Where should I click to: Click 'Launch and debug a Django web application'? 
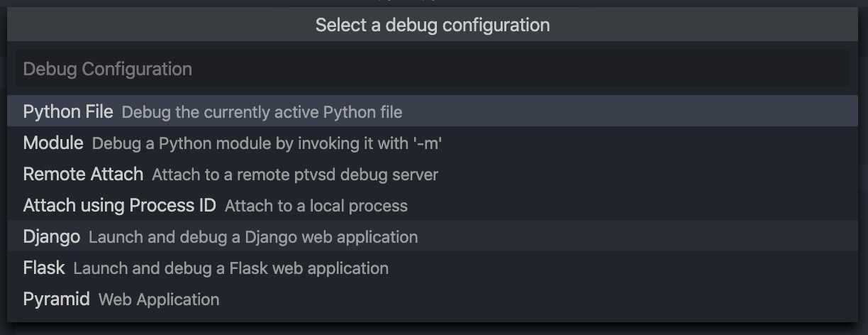click(x=253, y=237)
